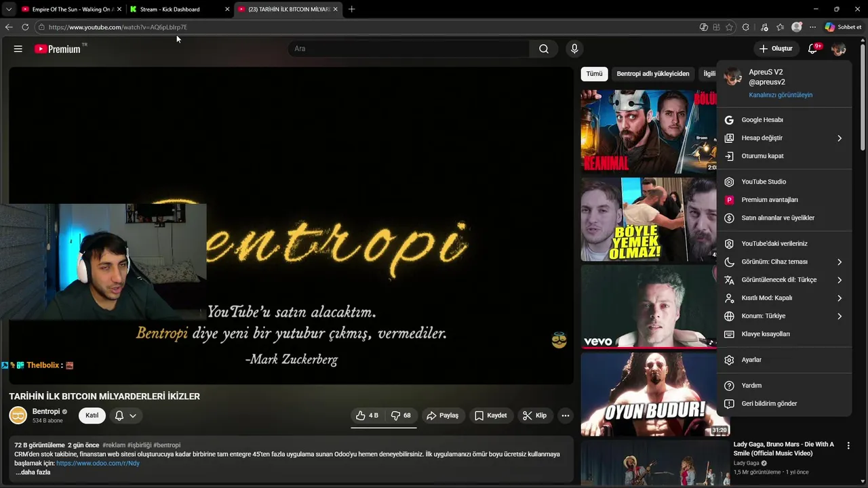Open Satın alınanlar ve üyelikler

tap(784, 218)
